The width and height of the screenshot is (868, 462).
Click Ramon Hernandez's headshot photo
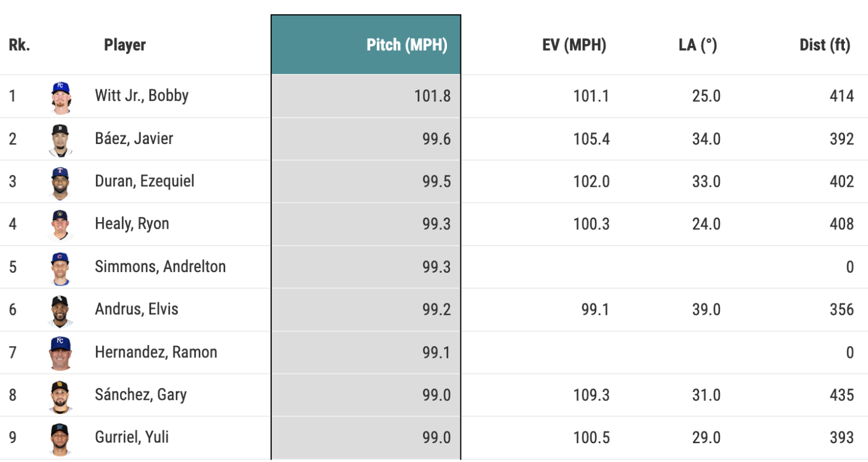(61, 353)
